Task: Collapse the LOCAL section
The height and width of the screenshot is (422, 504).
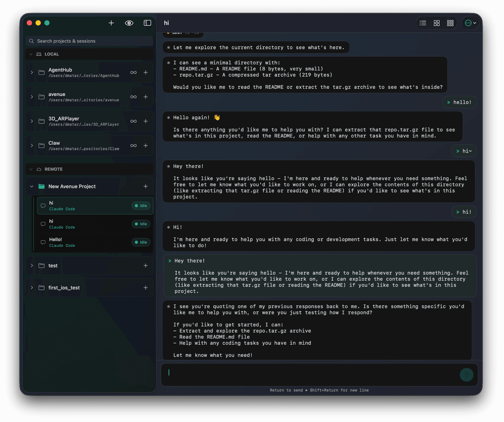Action: click(31, 54)
